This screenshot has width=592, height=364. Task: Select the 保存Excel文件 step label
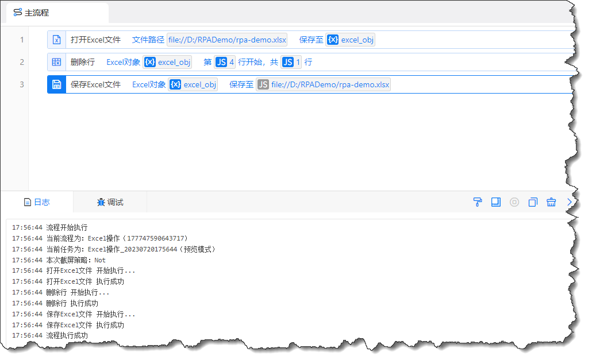coord(95,84)
